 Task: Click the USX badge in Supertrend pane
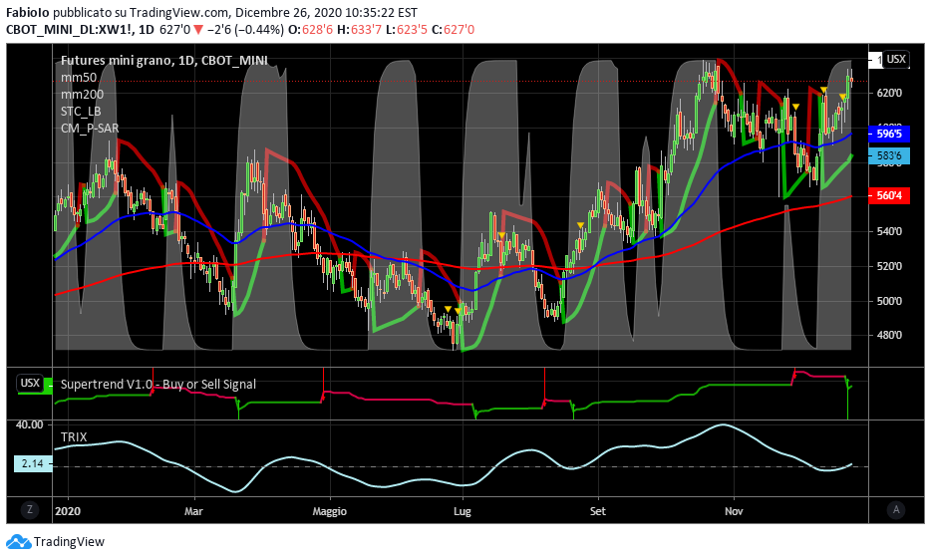point(31,383)
